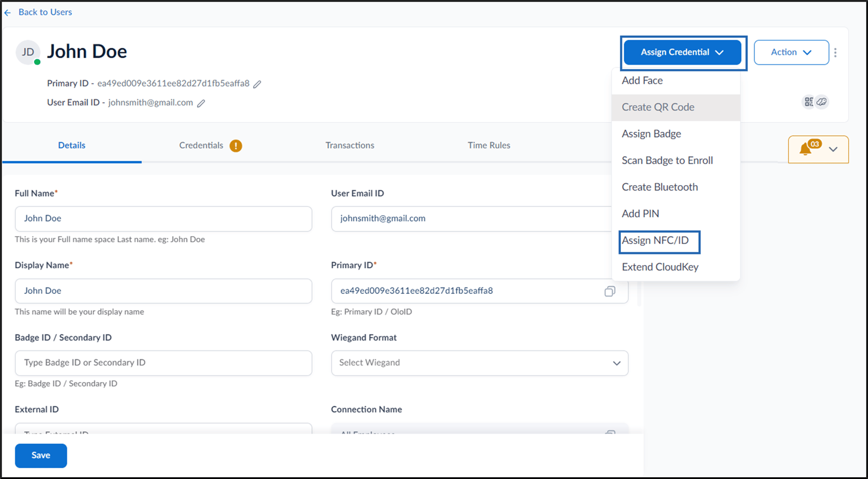Click the Badge ID / Secondary ID field
Viewport: 868px width, 479px height.
[163, 363]
